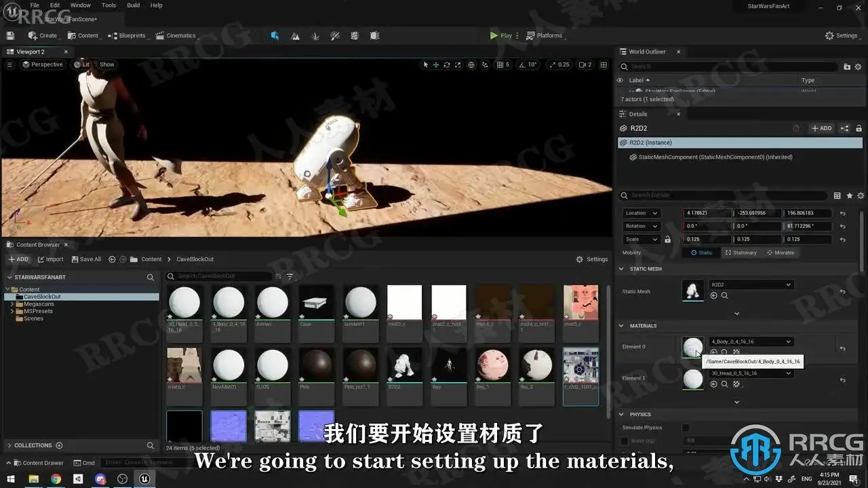Open World Outliner settings gear
The image size is (868, 488).
point(857,66)
